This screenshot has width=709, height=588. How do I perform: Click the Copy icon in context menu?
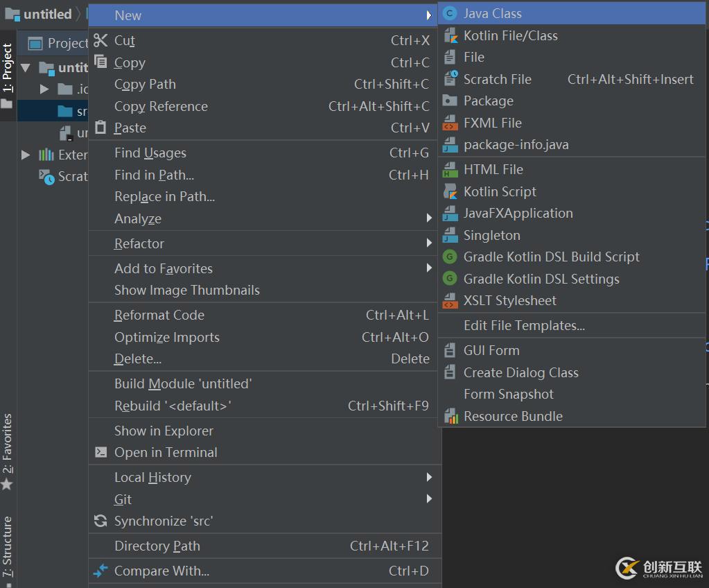pyautogui.click(x=100, y=62)
